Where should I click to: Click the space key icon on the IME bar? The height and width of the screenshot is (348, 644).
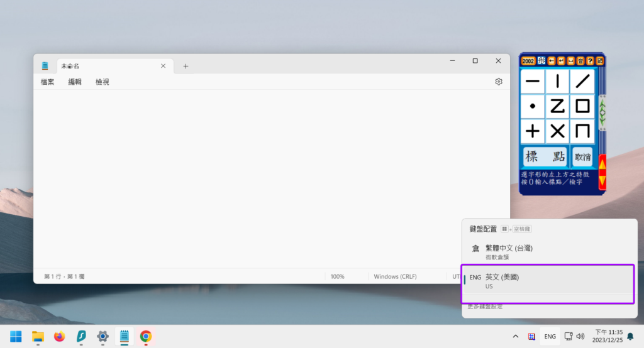point(570,61)
